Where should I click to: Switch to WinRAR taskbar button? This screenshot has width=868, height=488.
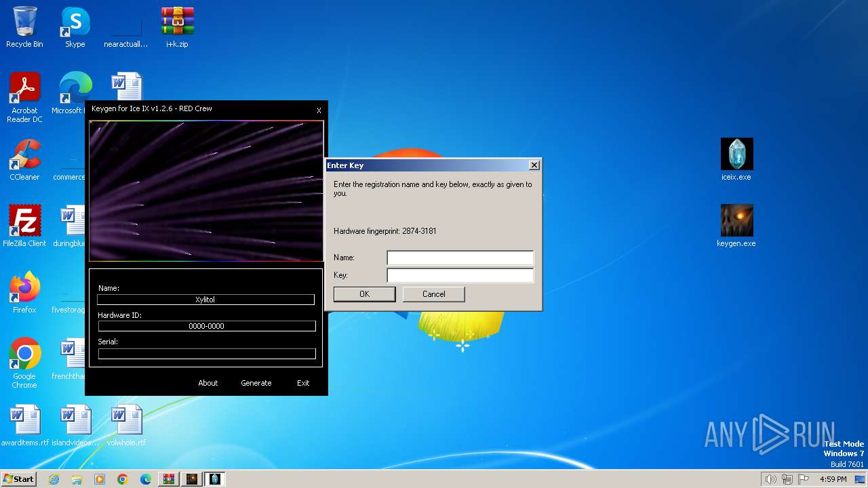169,479
